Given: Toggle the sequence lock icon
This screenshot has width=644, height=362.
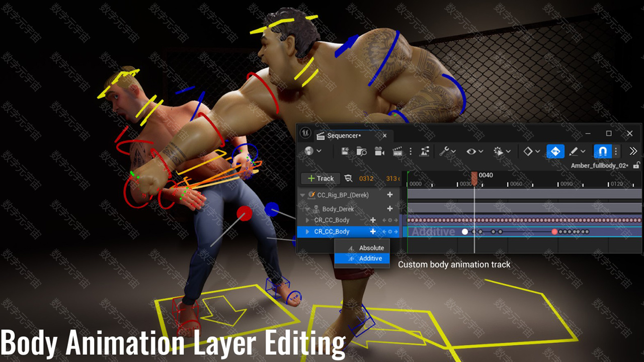Looking at the screenshot, I should coord(636,165).
